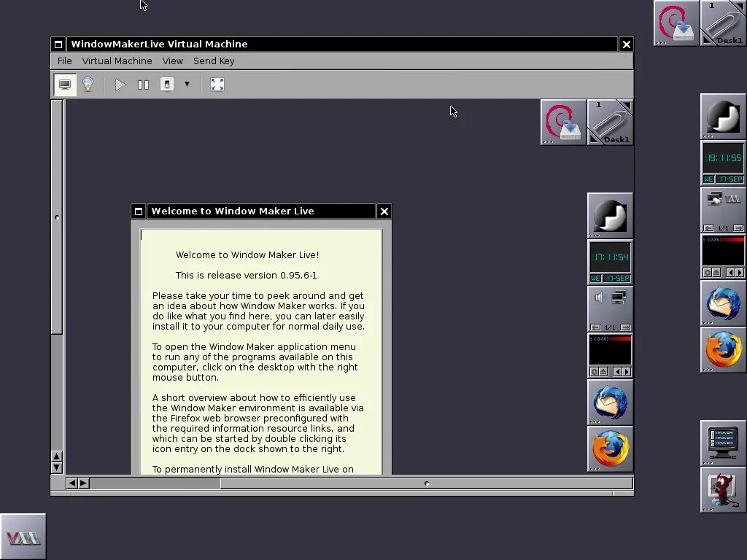The image size is (747, 560).
Task: Launch Thunderbird inside the VM dock
Action: [x=611, y=402]
